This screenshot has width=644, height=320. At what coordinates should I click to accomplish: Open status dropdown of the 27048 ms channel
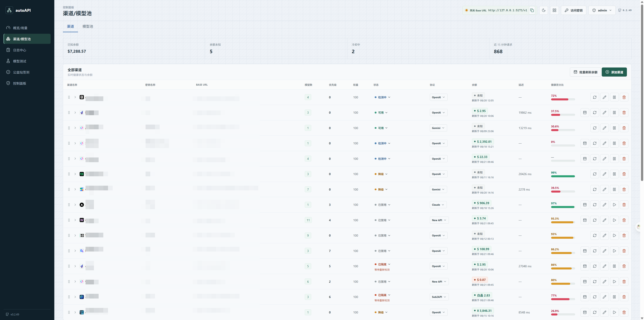click(382, 264)
